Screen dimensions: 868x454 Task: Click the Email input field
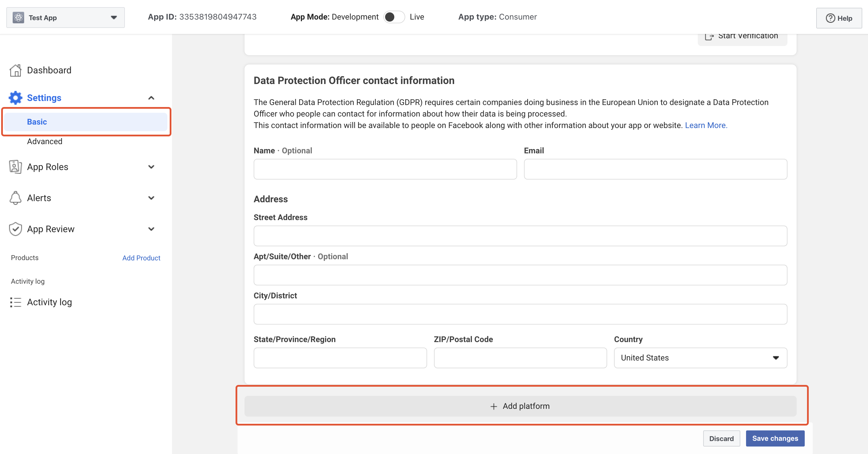(655, 169)
